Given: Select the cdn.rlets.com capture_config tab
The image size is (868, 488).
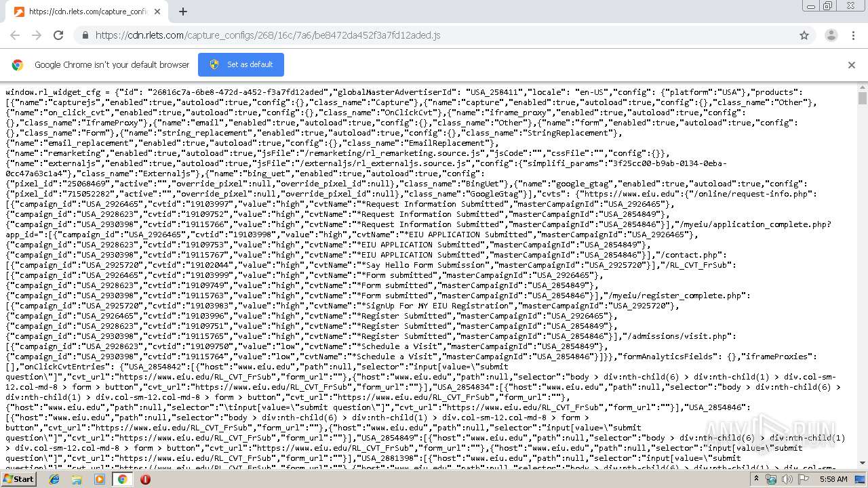Looking at the screenshot, I should pyautogui.click(x=88, y=12).
